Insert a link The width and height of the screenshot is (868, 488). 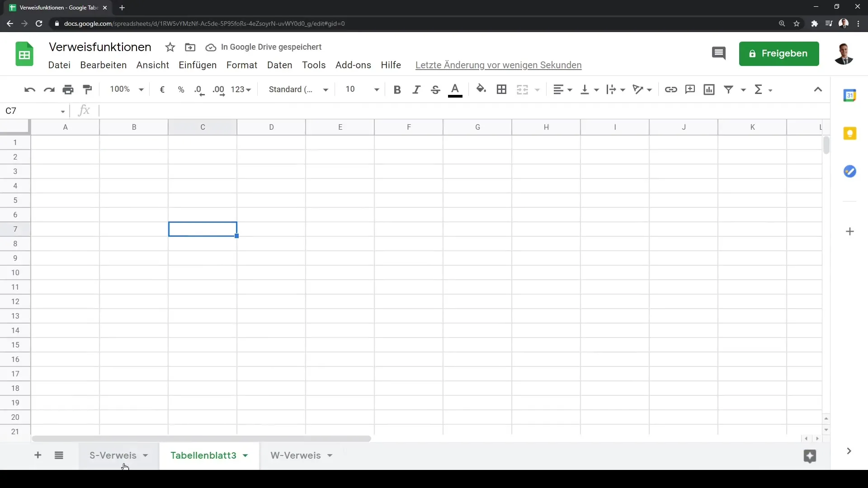671,89
